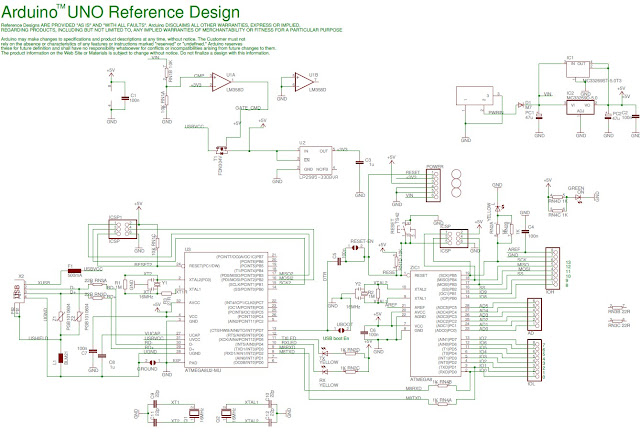Viewport: 640px width, 437px height.
Task: Select the RX YELLOW LED symbol
Action: (325, 371)
